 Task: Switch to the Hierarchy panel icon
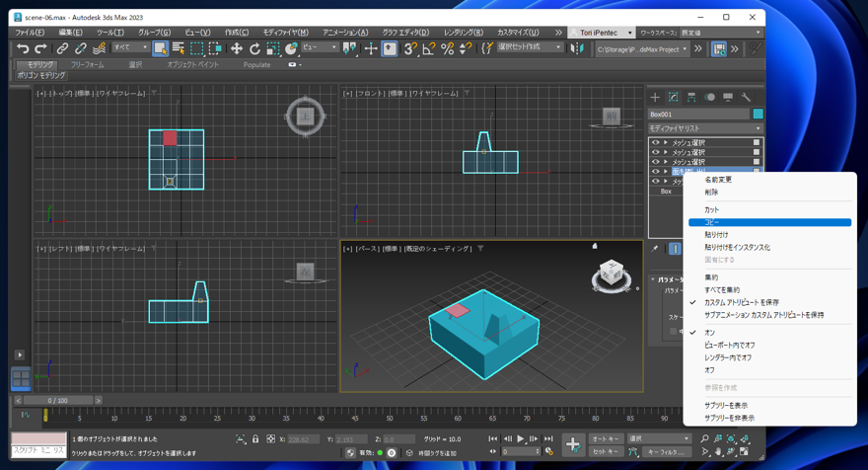click(691, 98)
